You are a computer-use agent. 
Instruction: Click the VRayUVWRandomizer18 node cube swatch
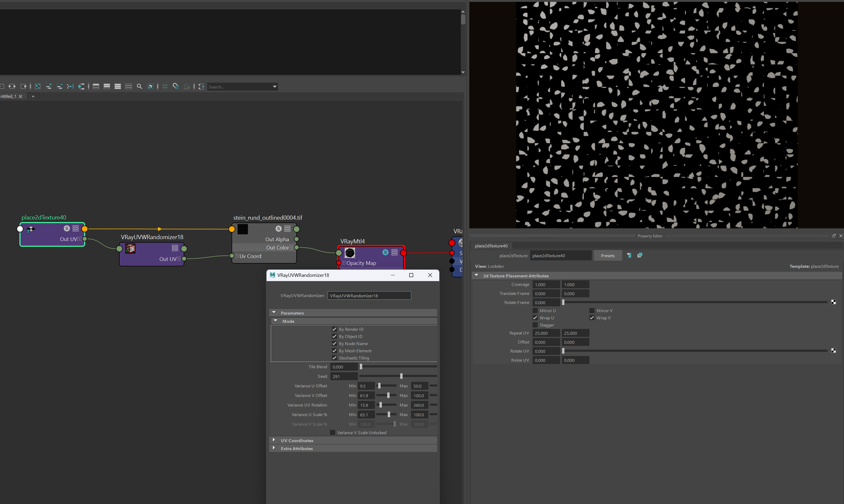tap(130, 249)
